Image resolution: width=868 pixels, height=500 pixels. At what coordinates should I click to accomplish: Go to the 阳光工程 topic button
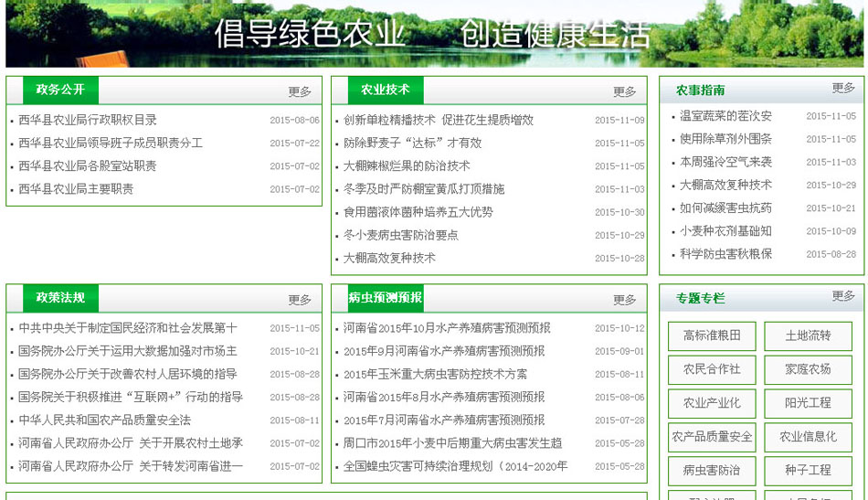tap(808, 403)
